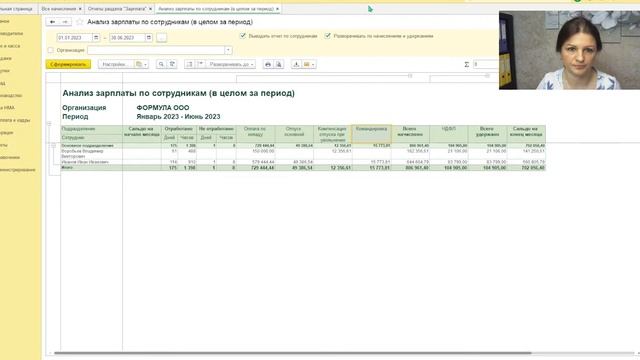Open Банк и касса sidebar section
Image resolution: width=640 pixels, height=360 pixels.
point(10,46)
